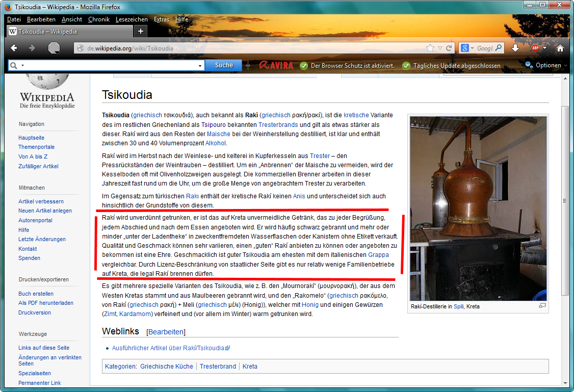Click the magnifier in the Google search box
This screenshot has width=574, height=392.
[499, 48]
